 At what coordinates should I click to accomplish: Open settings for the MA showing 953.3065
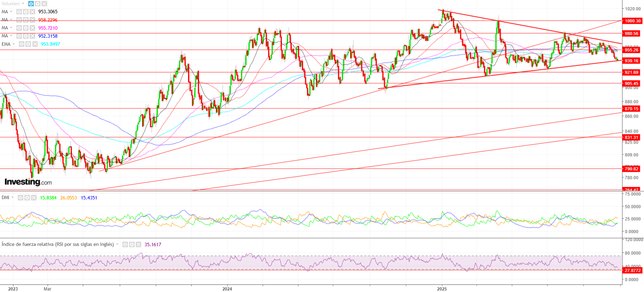[26, 12]
